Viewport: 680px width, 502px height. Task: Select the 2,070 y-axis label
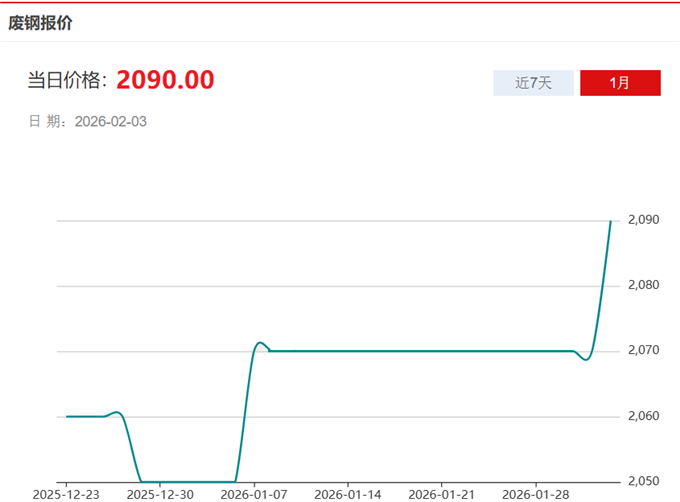(x=643, y=351)
